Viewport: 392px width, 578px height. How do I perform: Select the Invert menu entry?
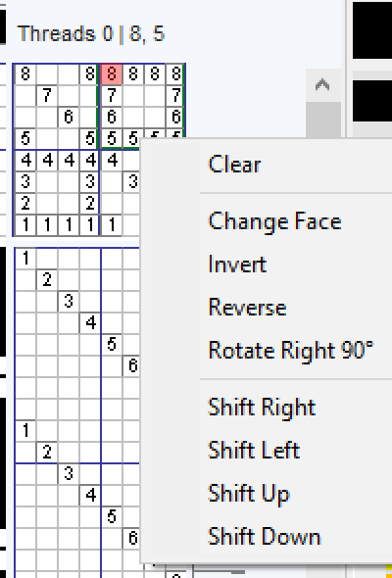point(237,265)
